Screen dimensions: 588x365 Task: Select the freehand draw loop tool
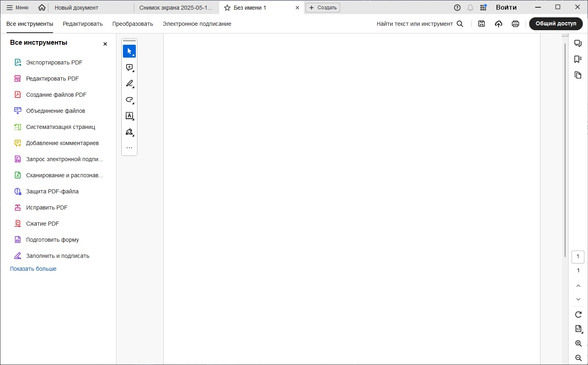(x=129, y=100)
